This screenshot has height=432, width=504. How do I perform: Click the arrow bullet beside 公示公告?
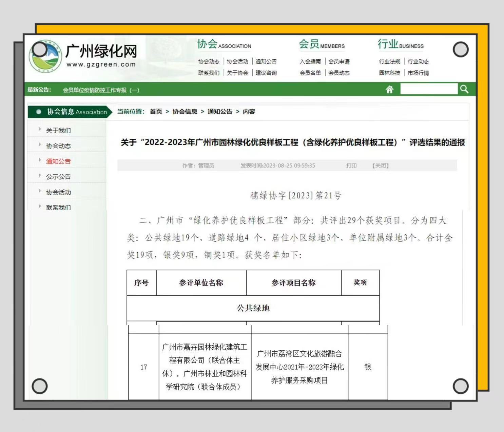coord(40,176)
